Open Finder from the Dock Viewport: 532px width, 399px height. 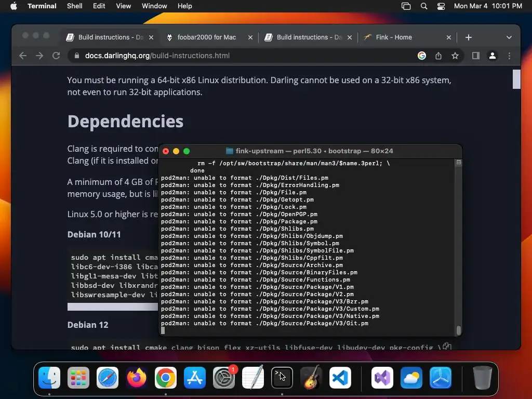point(49,378)
